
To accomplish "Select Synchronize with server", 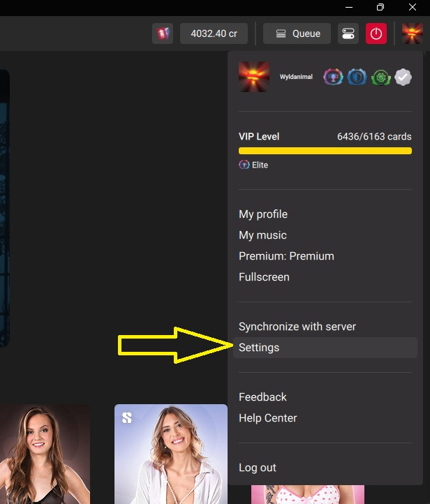I will coord(297,327).
